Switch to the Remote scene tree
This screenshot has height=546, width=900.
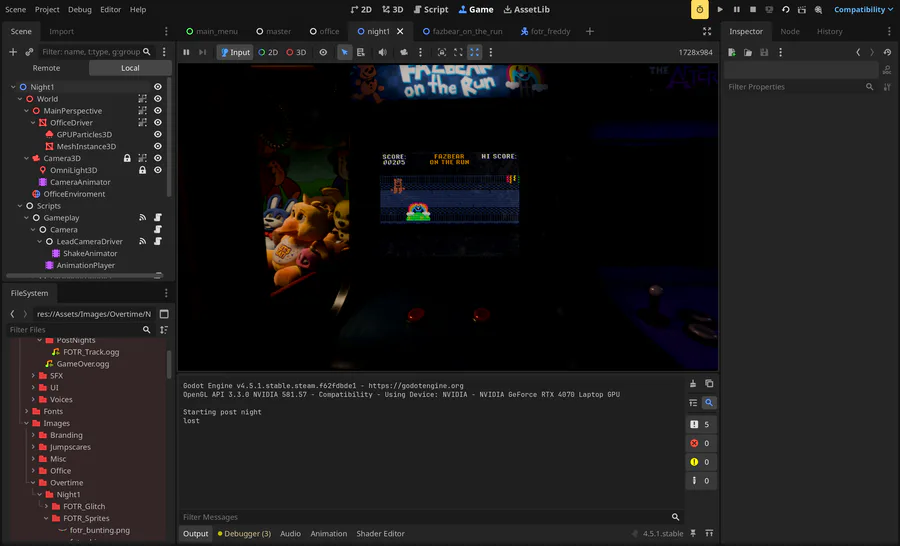coord(46,68)
